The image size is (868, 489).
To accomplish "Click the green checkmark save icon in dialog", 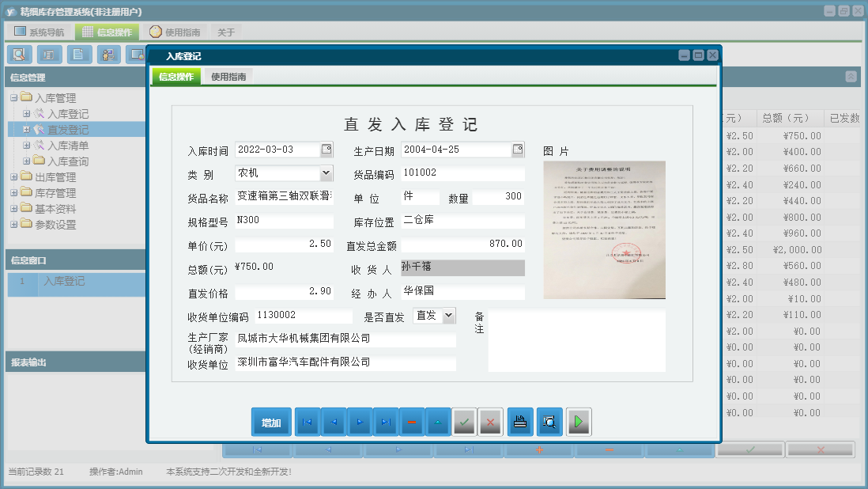I will 465,422.
